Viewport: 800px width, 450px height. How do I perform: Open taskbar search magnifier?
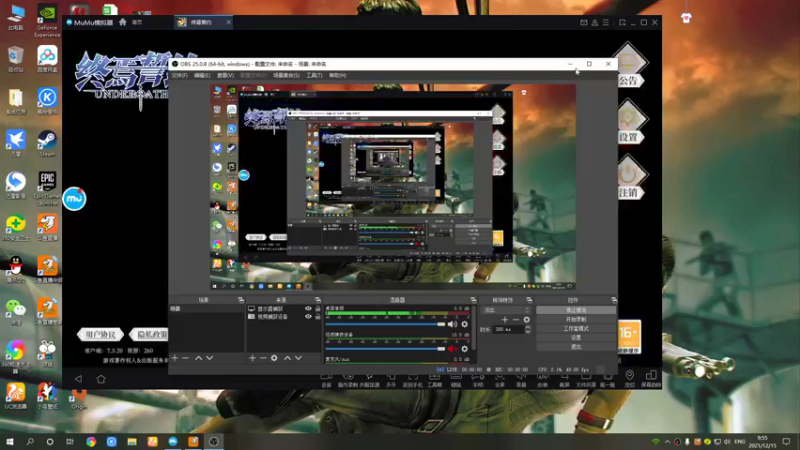30,441
